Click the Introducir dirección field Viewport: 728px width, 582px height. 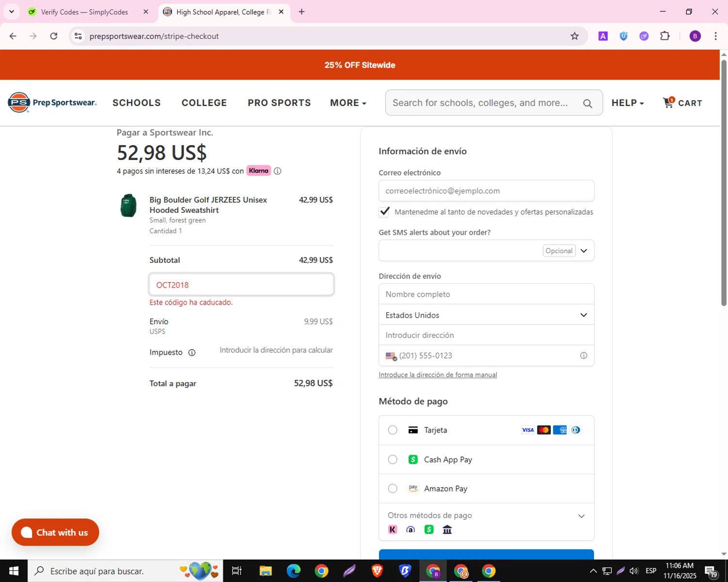[486, 335]
